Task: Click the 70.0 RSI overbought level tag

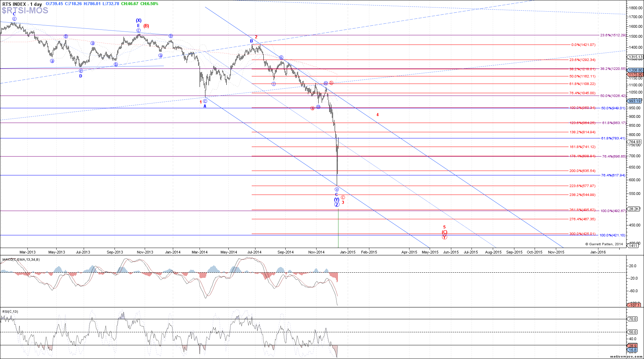Action: (632, 319)
